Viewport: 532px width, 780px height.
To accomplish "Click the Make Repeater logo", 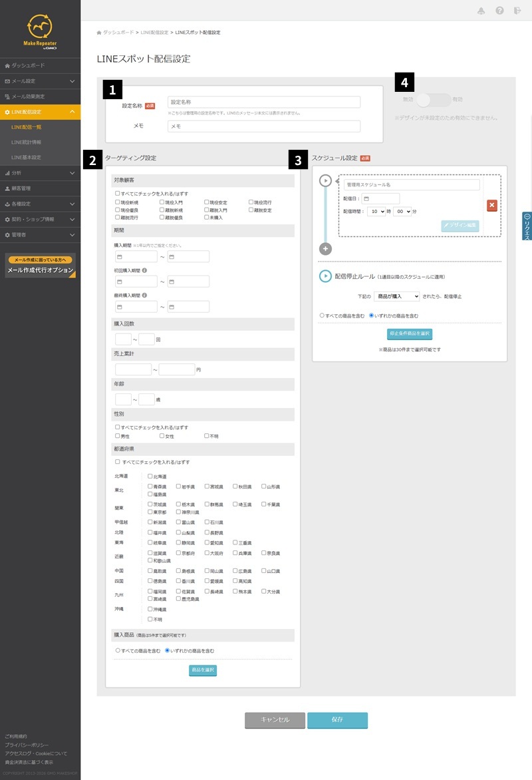I will tap(40, 31).
